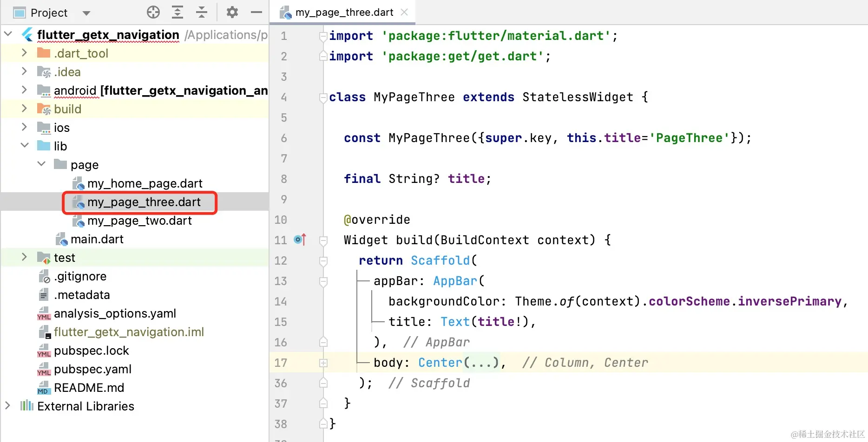Open the .metadata file
This screenshot has height=442, width=868.
point(82,295)
